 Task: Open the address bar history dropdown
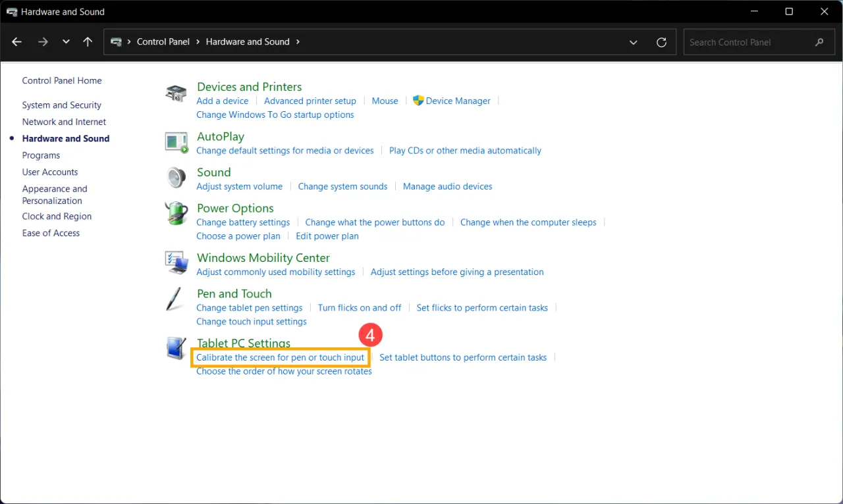[x=633, y=41]
